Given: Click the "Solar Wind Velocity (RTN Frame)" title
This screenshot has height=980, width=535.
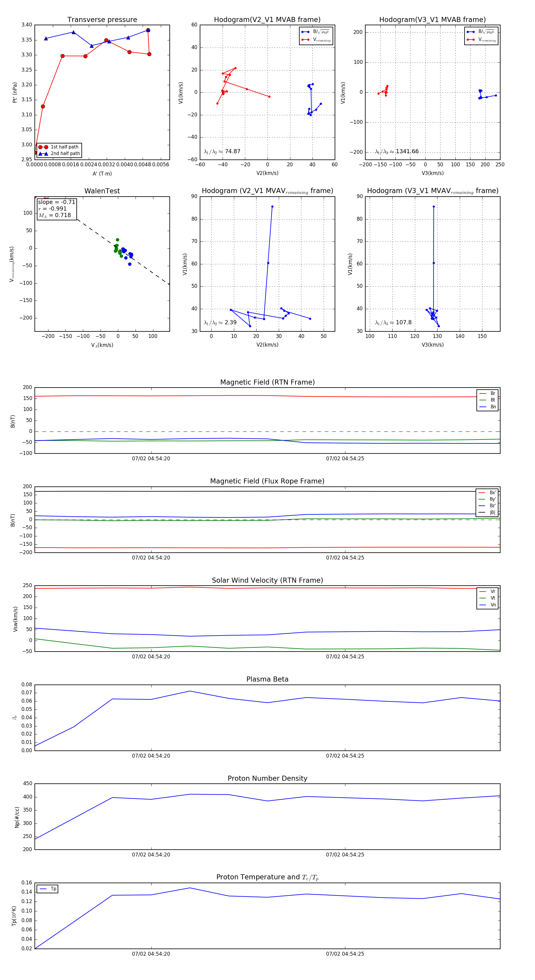Looking at the screenshot, I should (x=267, y=580).
